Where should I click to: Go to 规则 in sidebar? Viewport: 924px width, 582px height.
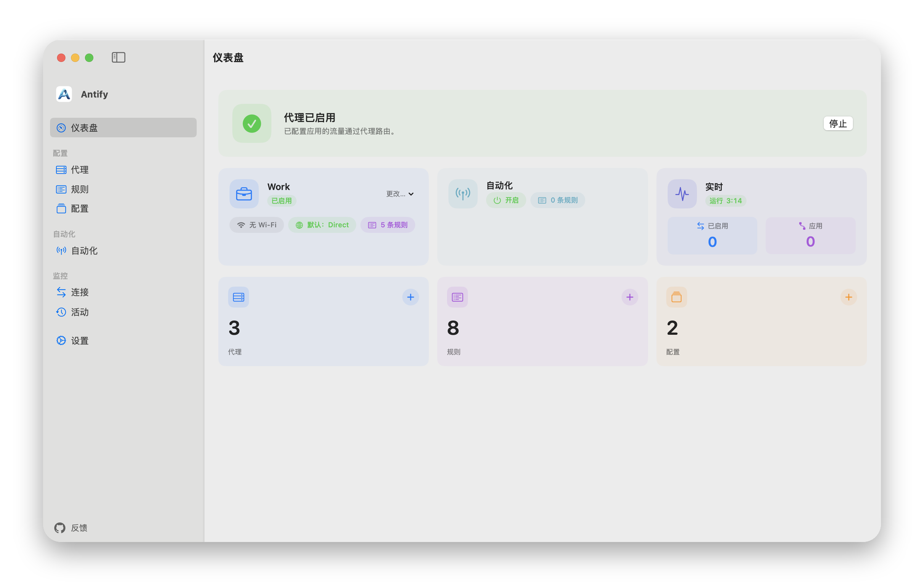click(x=123, y=189)
